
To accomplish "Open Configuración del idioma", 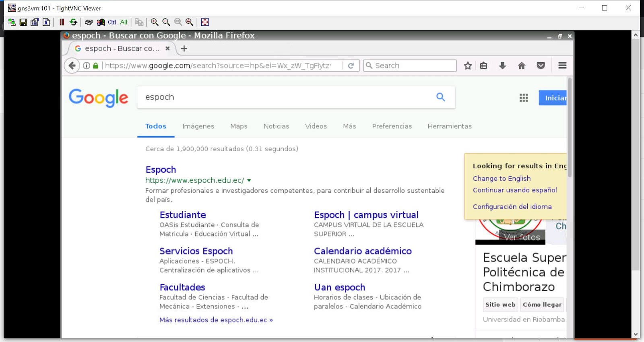I will coord(512,206).
